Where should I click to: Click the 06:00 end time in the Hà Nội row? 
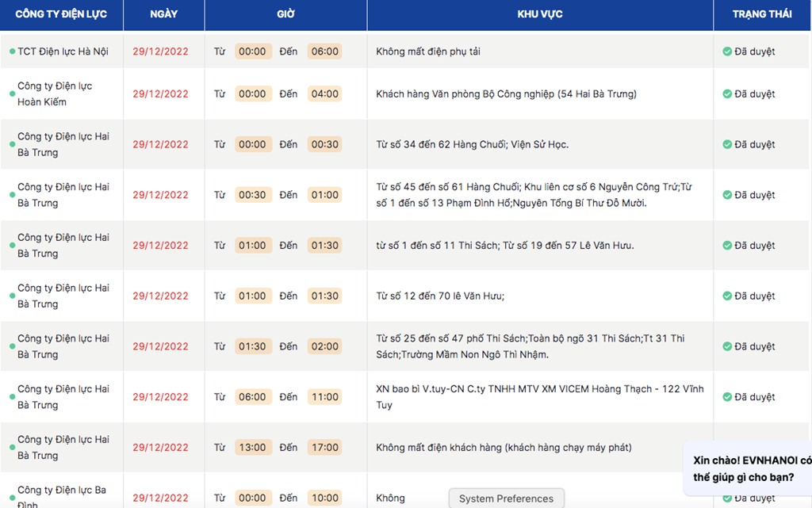point(324,52)
